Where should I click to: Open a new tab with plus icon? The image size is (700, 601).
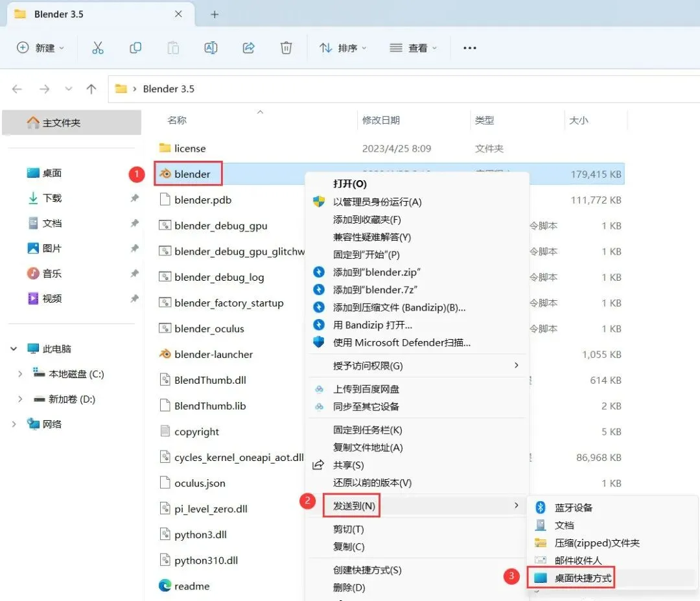pos(215,14)
